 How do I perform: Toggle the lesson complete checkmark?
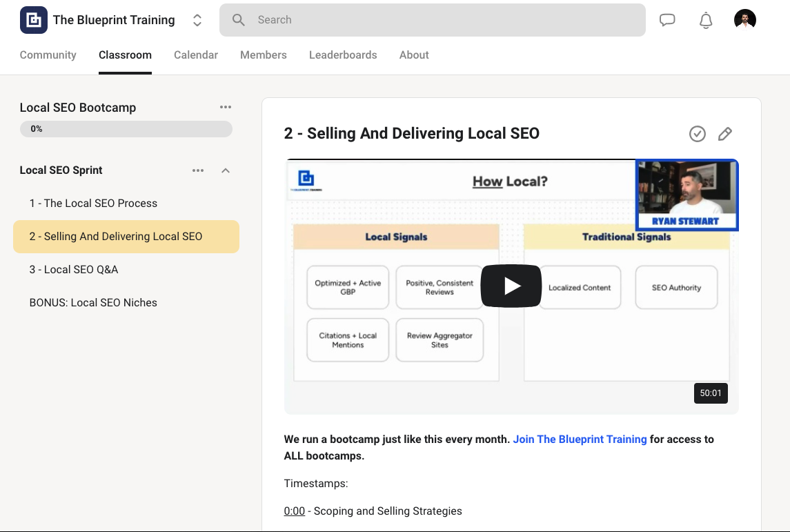(x=697, y=134)
